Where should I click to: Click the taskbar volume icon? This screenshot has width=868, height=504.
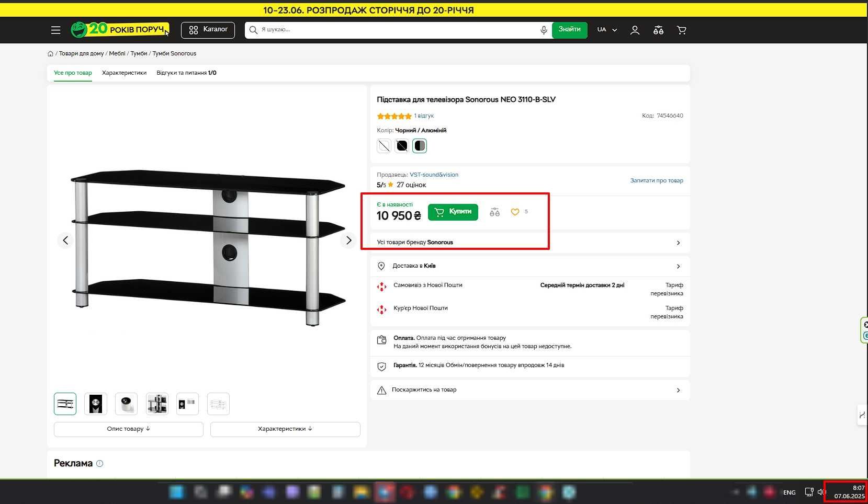point(821,492)
